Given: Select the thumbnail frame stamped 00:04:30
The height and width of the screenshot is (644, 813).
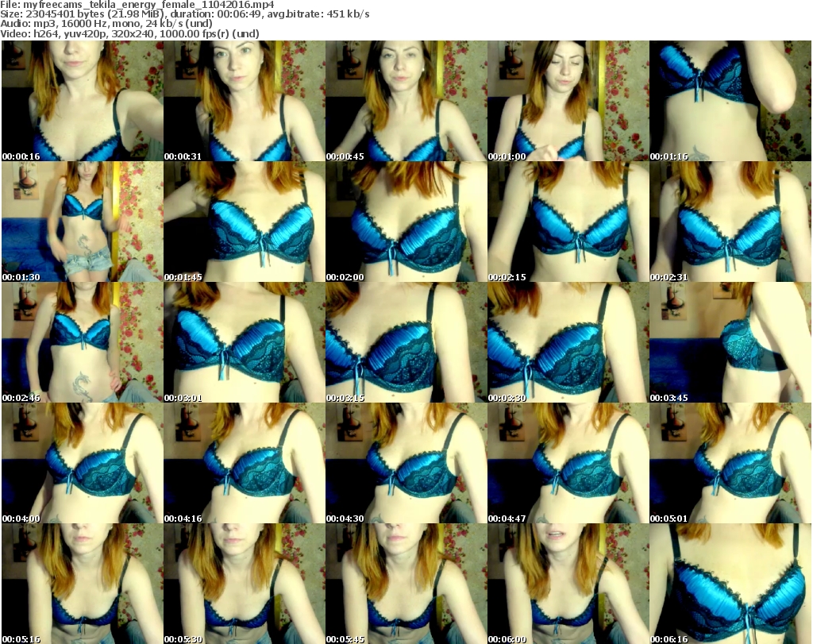Looking at the screenshot, I should (406, 463).
